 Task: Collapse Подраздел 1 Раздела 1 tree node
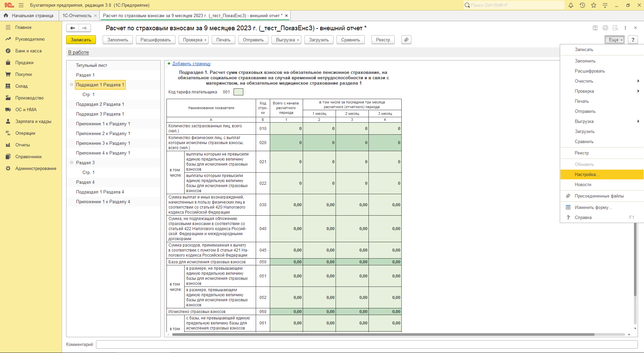[71, 85]
